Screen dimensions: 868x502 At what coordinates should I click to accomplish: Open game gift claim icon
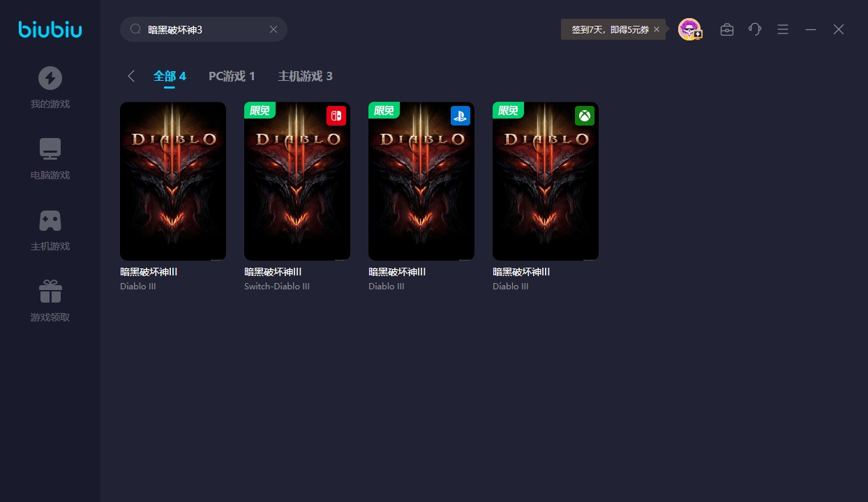pyautogui.click(x=50, y=291)
